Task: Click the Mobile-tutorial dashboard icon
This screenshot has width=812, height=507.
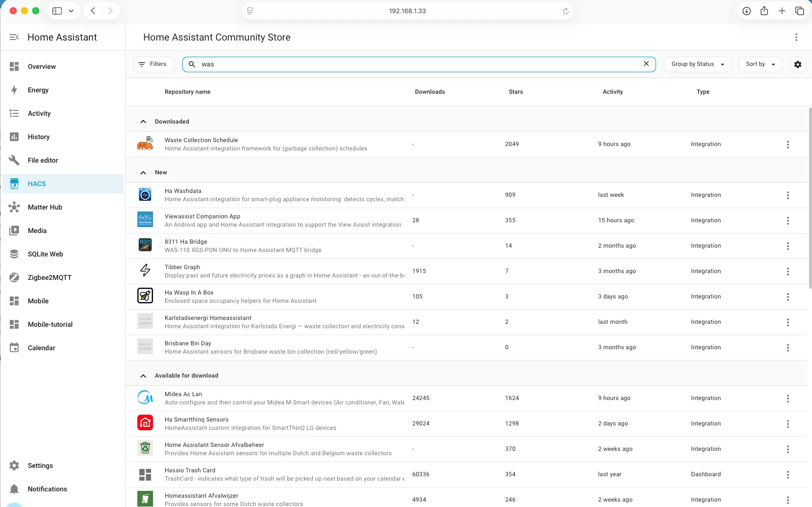Action: (x=14, y=324)
